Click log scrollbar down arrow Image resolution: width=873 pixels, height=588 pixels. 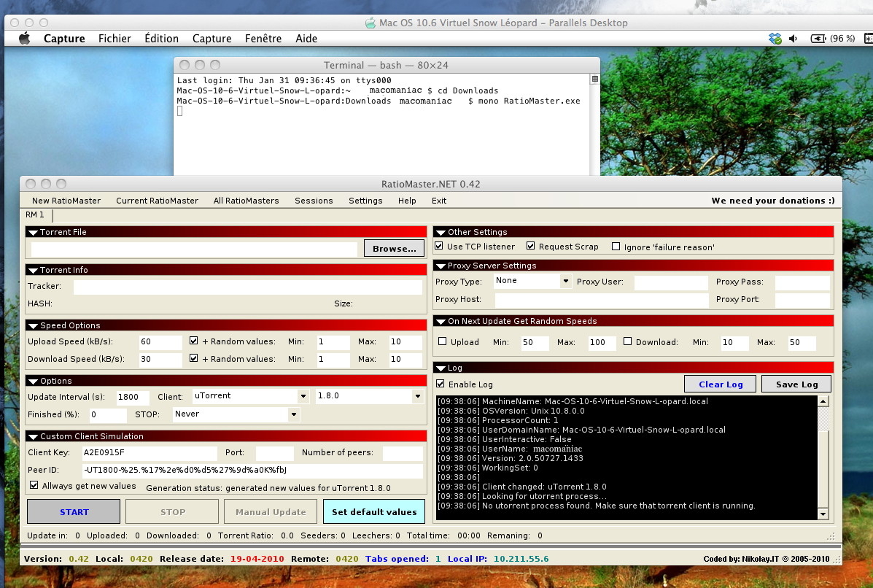point(823,514)
